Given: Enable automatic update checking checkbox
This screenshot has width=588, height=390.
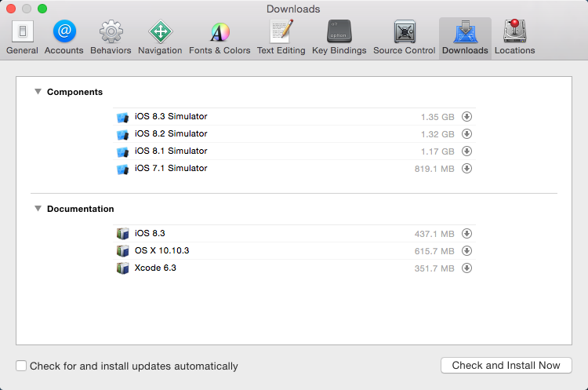Looking at the screenshot, I should (x=21, y=366).
